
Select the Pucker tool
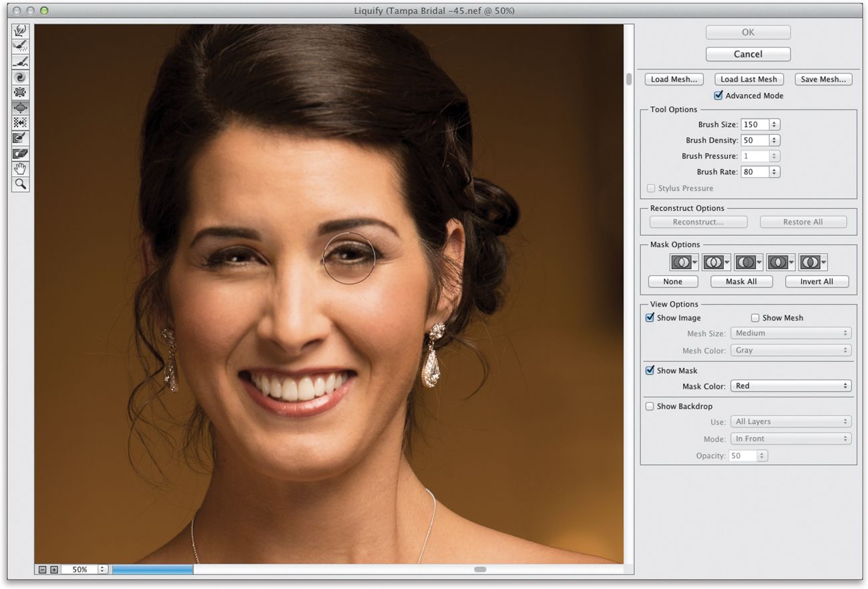coord(21,92)
